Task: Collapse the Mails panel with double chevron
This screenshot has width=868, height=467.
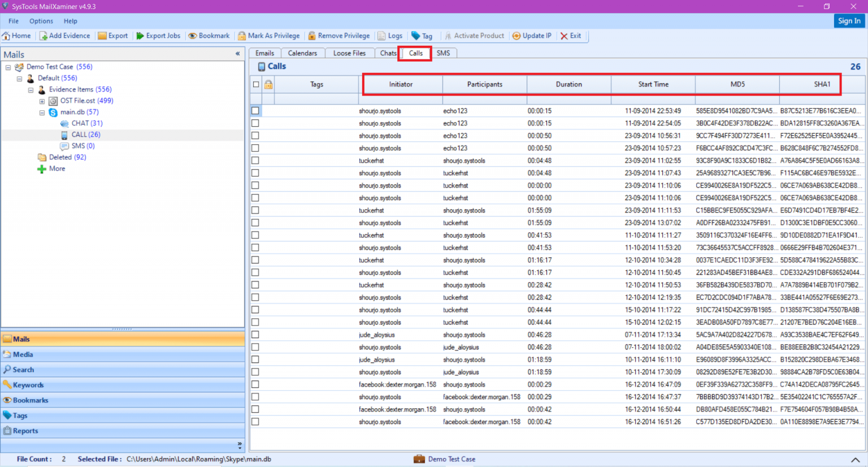Action: click(x=238, y=54)
